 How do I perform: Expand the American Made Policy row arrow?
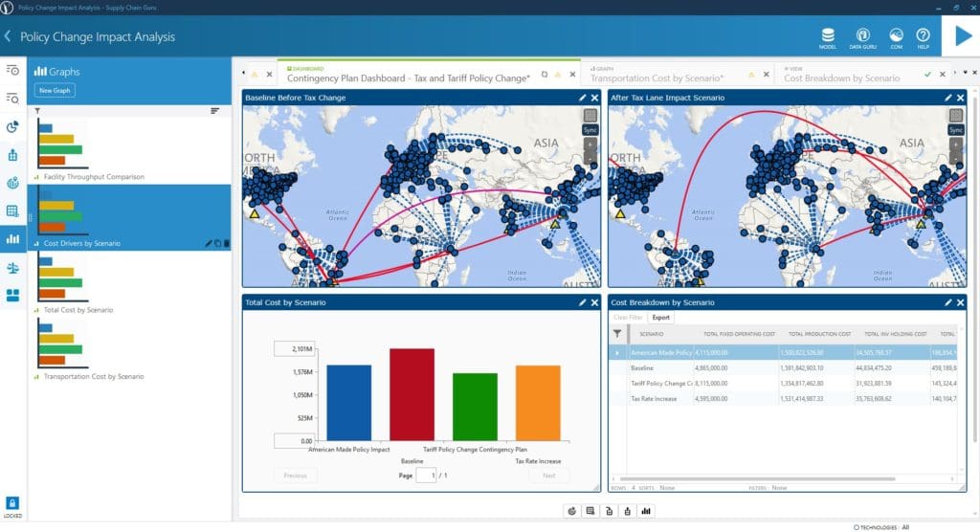[617, 352]
